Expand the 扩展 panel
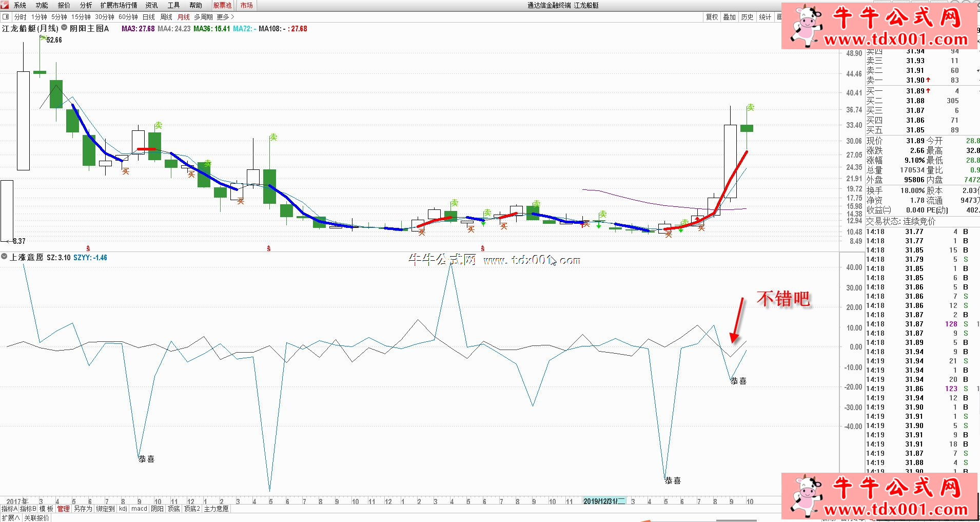 (x=10, y=518)
